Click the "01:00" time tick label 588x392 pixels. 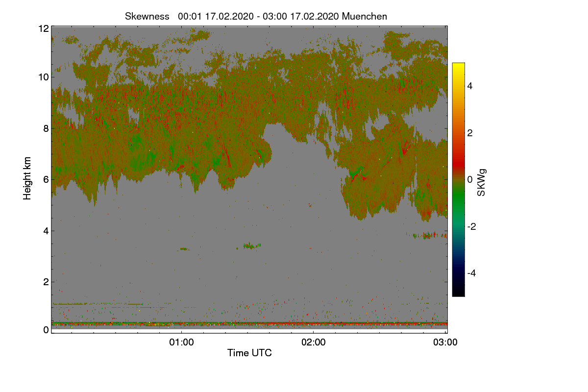181,343
